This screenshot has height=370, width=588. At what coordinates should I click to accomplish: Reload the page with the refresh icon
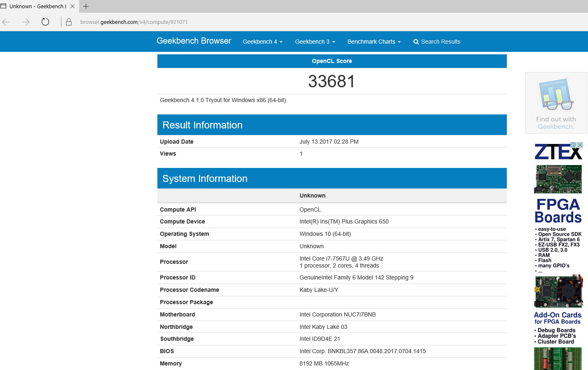tap(45, 22)
